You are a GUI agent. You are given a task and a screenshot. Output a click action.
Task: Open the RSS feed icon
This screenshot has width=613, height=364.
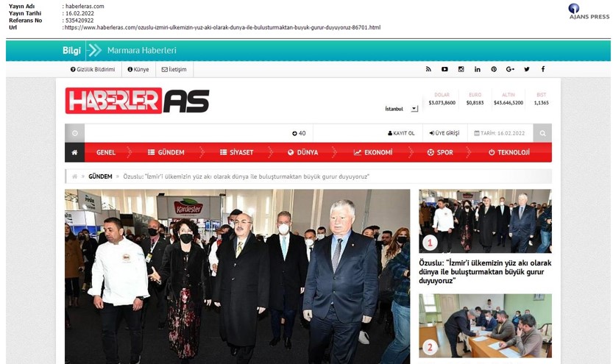(x=428, y=69)
